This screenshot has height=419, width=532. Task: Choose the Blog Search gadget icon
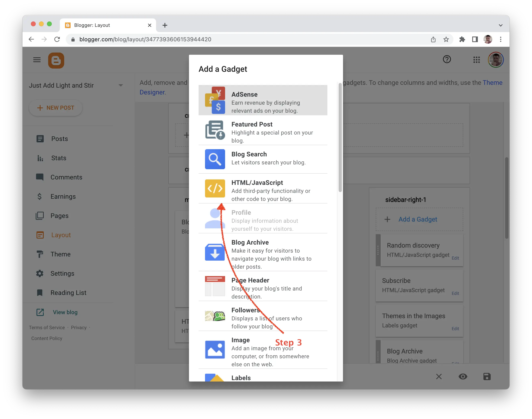point(215,159)
